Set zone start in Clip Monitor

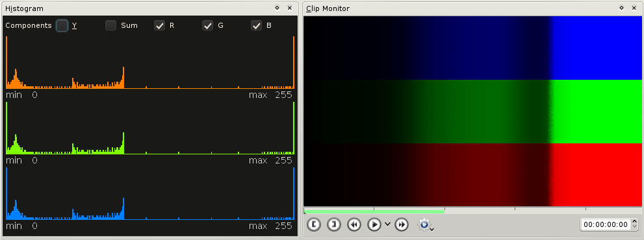[314, 224]
